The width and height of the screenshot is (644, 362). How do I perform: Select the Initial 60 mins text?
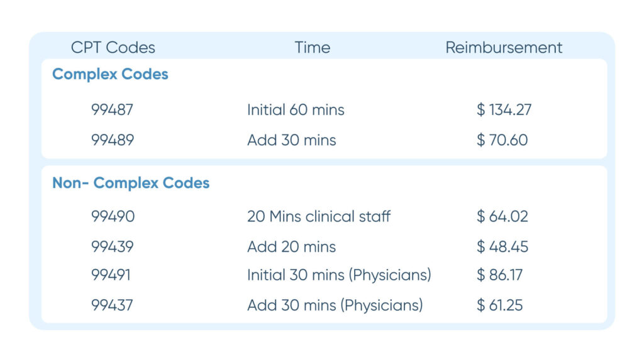pyautogui.click(x=296, y=110)
